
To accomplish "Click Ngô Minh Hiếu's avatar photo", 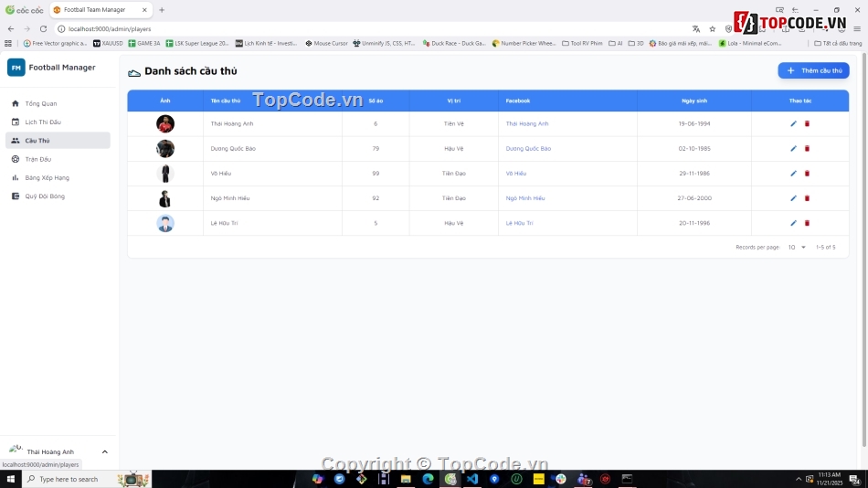I will coord(165,198).
